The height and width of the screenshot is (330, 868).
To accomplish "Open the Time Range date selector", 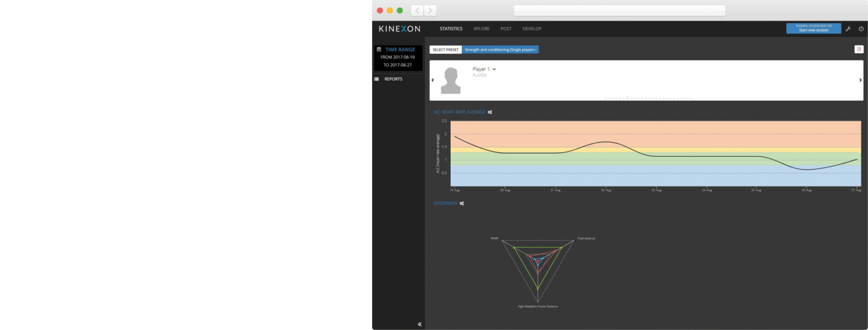I will point(400,50).
